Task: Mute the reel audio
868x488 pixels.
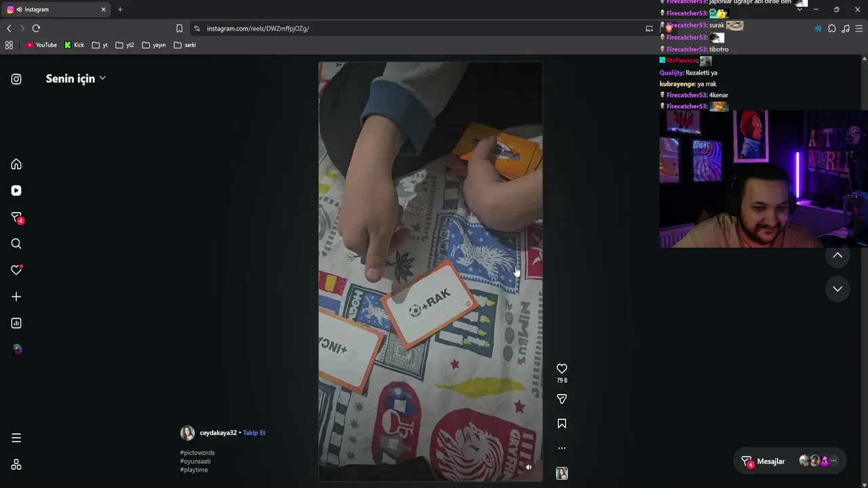Action: point(529,467)
